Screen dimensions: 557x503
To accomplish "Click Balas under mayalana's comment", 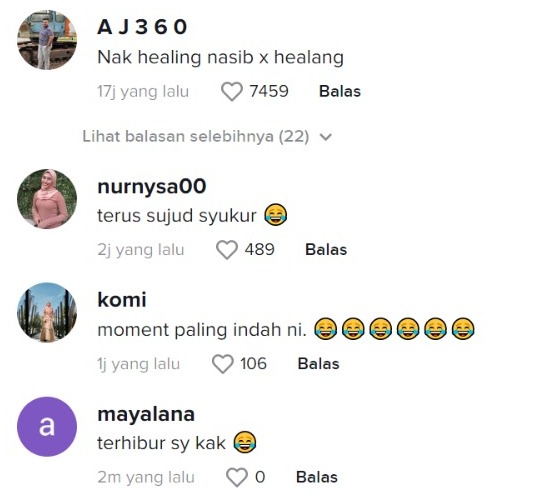I will click(317, 477).
